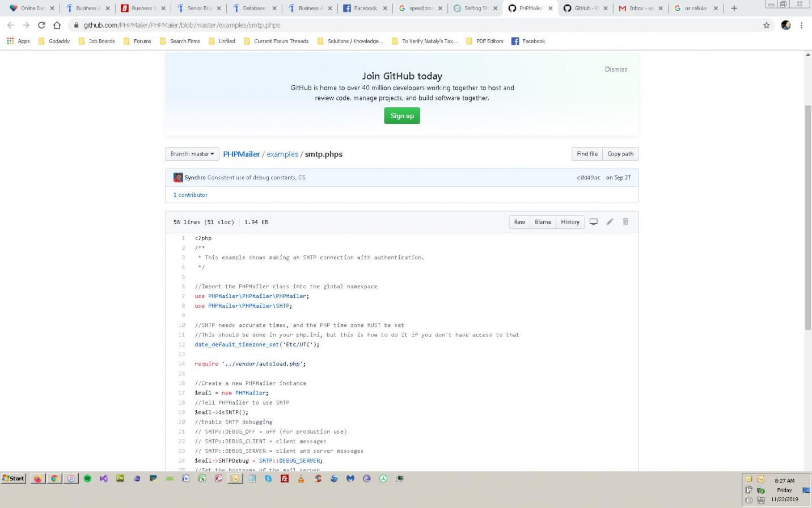This screenshot has height=508, width=812.
Task: Click Synchro author name link
Action: (195, 178)
